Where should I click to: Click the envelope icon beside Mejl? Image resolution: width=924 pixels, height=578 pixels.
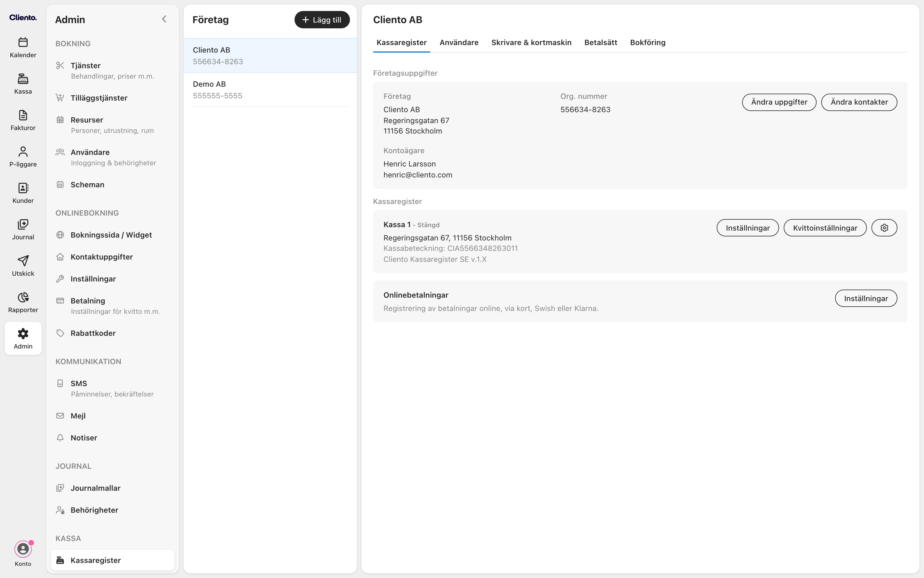tap(60, 416)
